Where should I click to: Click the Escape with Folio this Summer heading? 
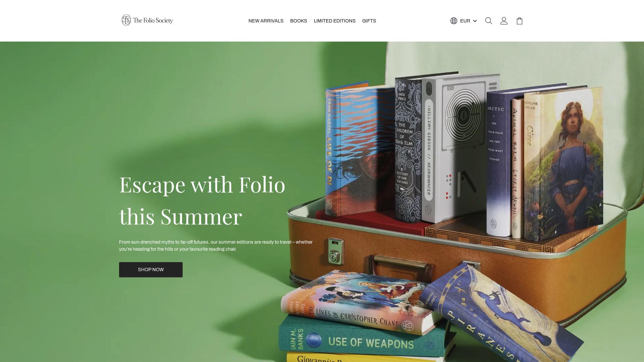point(202,200)
